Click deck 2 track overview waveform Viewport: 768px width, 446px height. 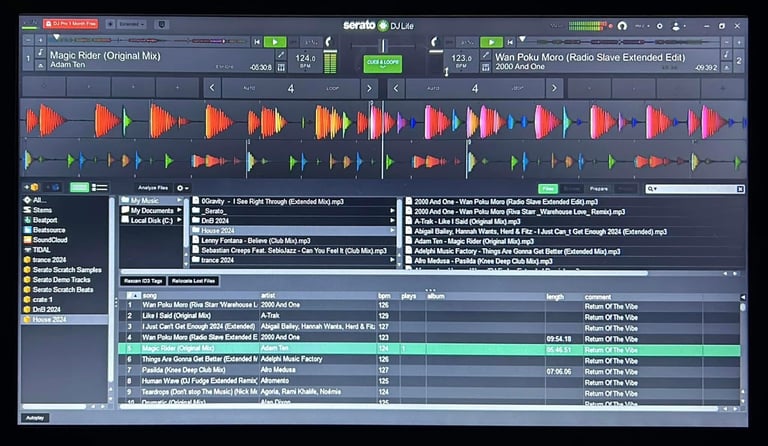[620, 42]
